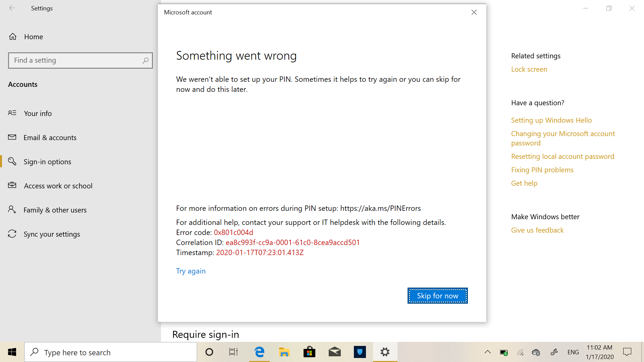
Task: Open the blue shield app in taskbar
Action: 360,352
